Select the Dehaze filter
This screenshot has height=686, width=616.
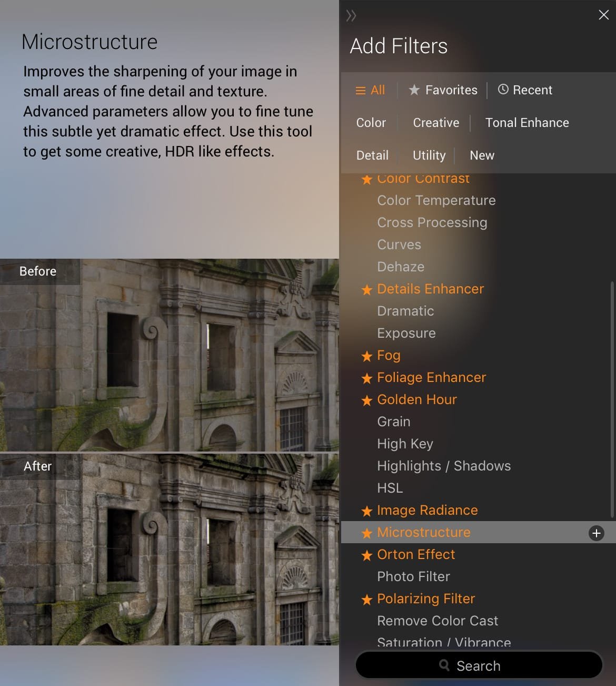click(401, 267)
